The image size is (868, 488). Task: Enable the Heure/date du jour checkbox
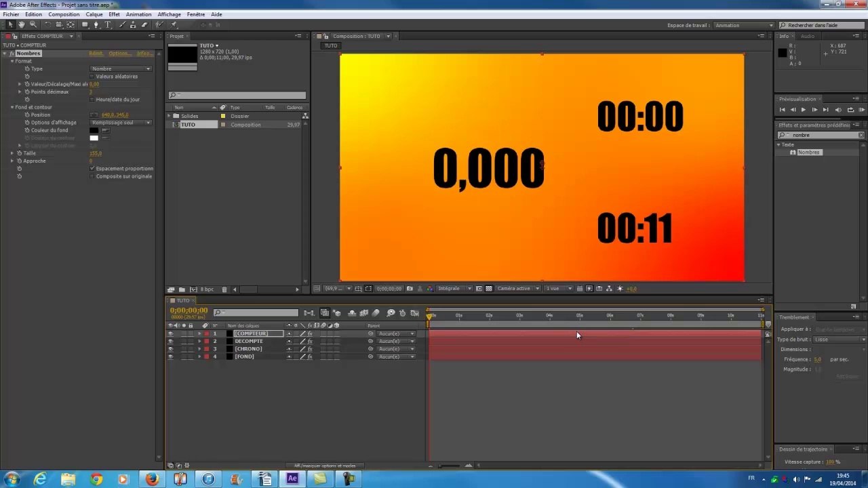tap(92, 100)
